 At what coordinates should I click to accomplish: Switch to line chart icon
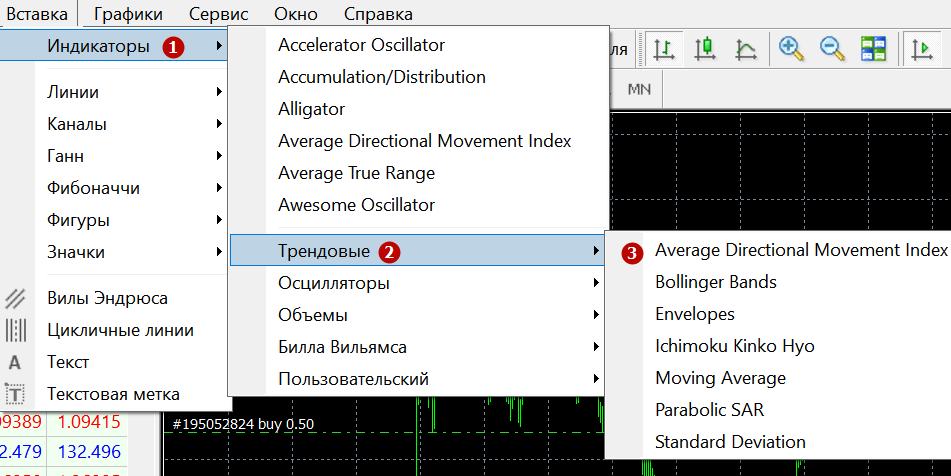click(x=745, y=49)
